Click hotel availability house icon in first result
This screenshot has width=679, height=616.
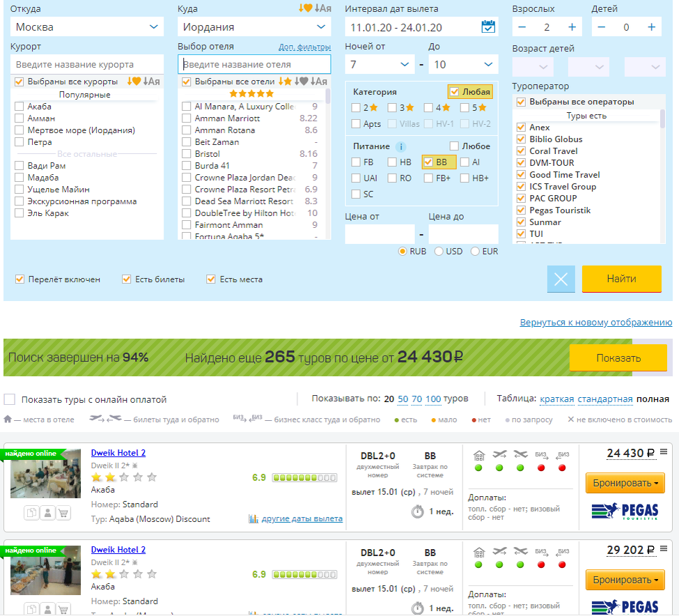[x=478, y=455]
